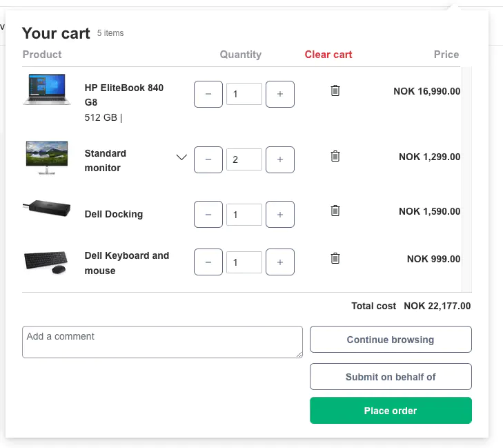Select the HP EliteBook quantity field

(x=244, y=94)
